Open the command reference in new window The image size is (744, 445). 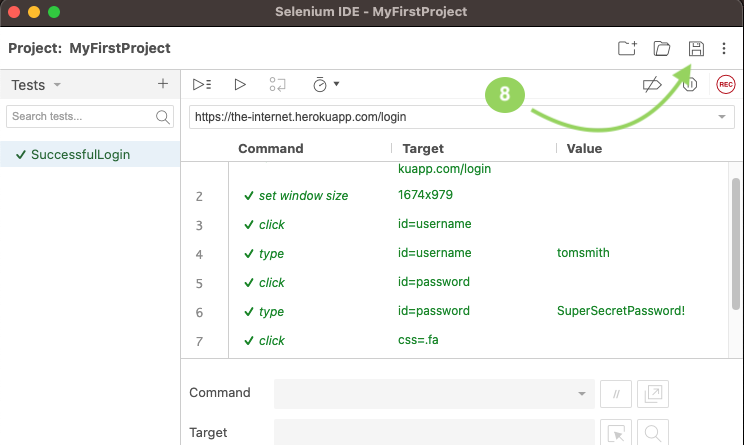653,394
